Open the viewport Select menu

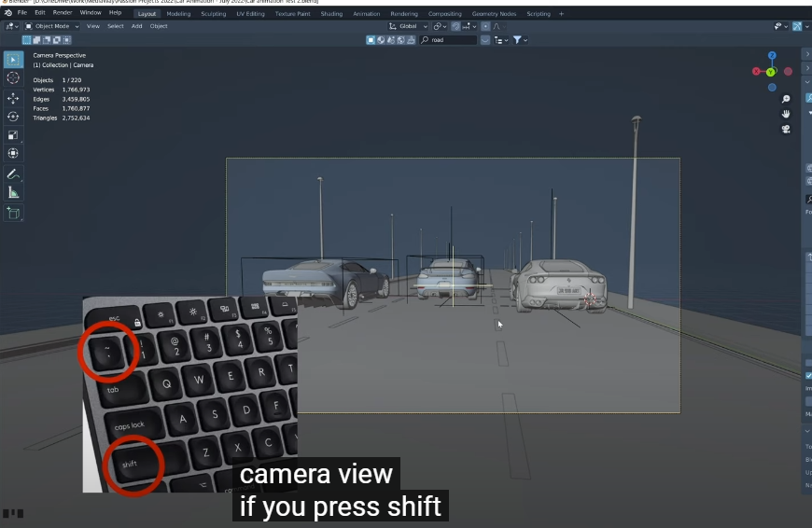(116, 26)
